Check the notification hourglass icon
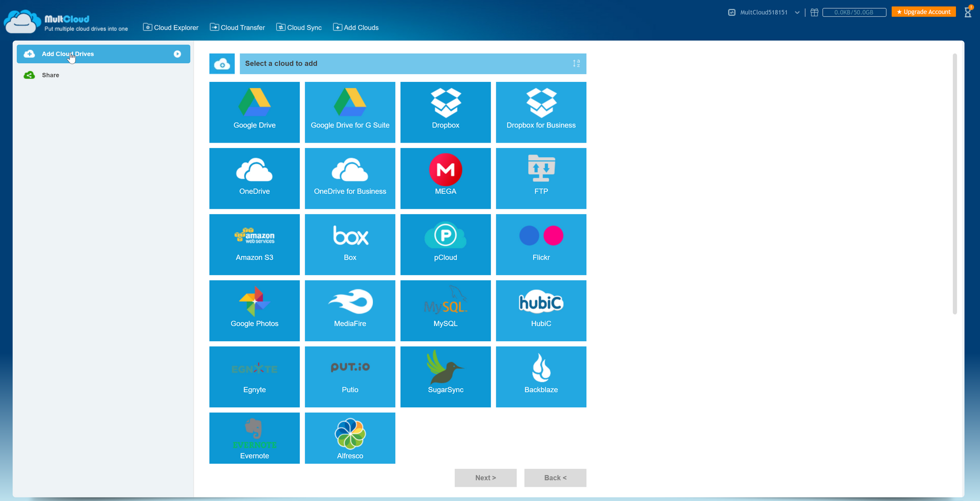The image size is (980, 501). (968, 12)
